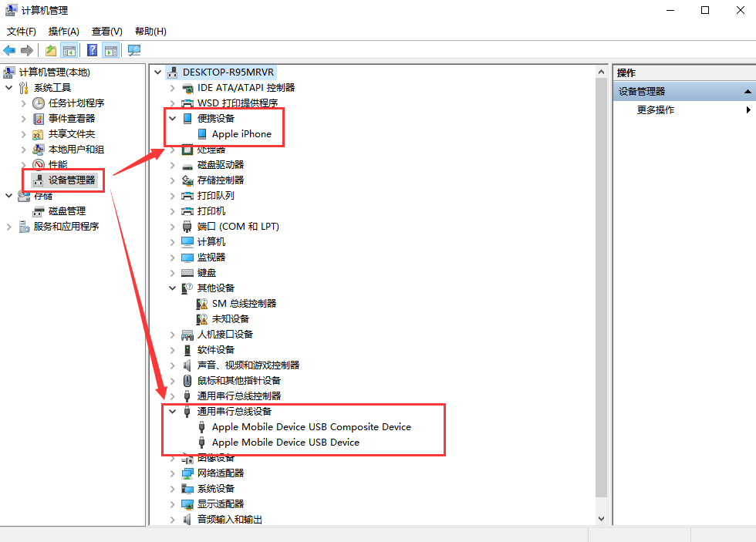Viewport: 756px width, 542px height.
Task: Click the 未知设备 unknown device entry
Action: pyautogui.click(x=231, y=319)
